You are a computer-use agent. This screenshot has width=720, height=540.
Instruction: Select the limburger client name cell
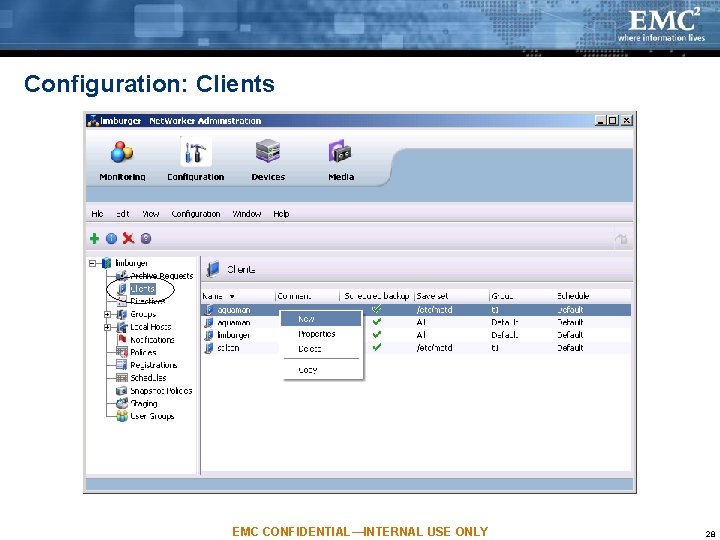pyautogui.click(x=234, y=335)
